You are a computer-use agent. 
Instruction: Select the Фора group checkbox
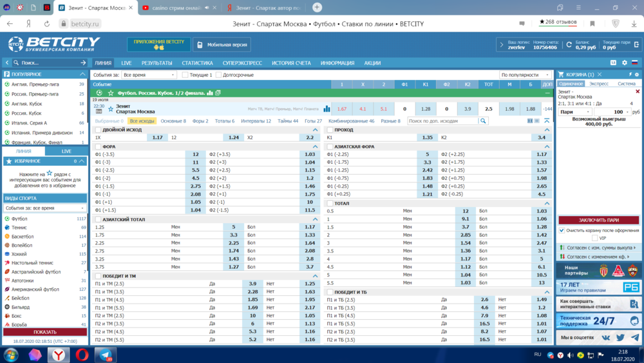pyautogui.click(x=98, y=147)
